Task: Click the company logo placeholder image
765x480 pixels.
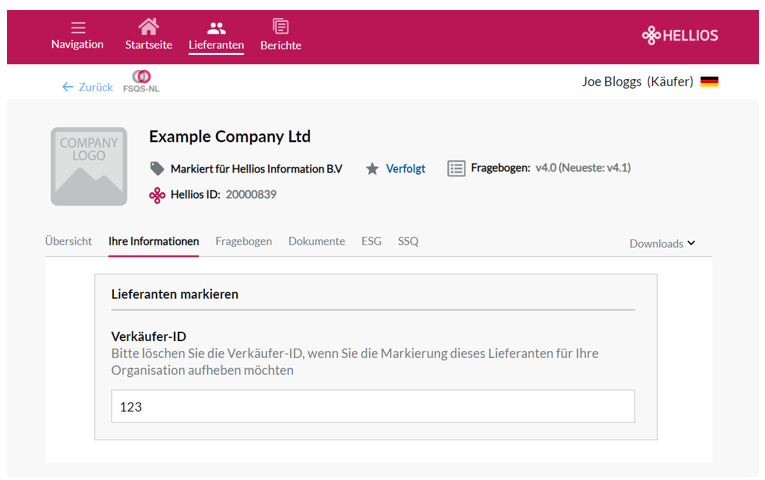Action: point(89,166)
